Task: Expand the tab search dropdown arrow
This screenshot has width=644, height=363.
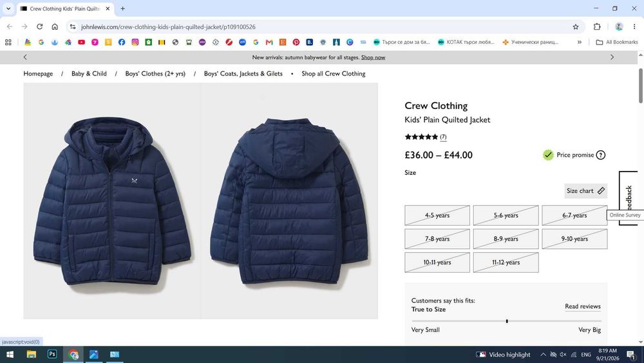Action: pyautogui.click(x=8, y=8)
